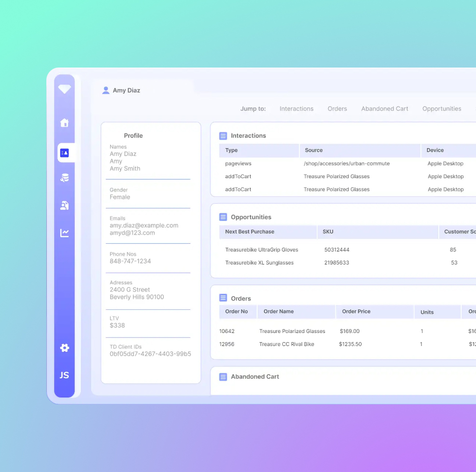Select order 12956 Treasure CC Rival Bike row
This screenshot has height=472, width=476.
(286, 344)
